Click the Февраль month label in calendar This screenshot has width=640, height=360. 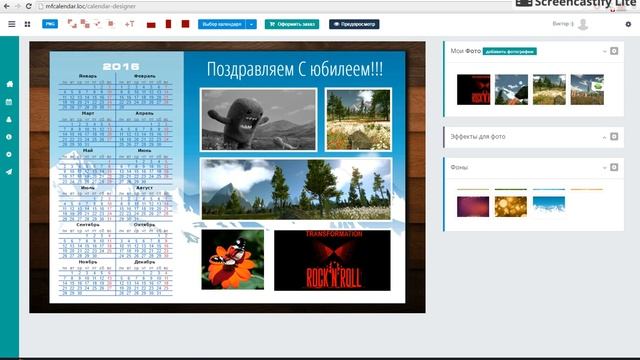(144, 76)
